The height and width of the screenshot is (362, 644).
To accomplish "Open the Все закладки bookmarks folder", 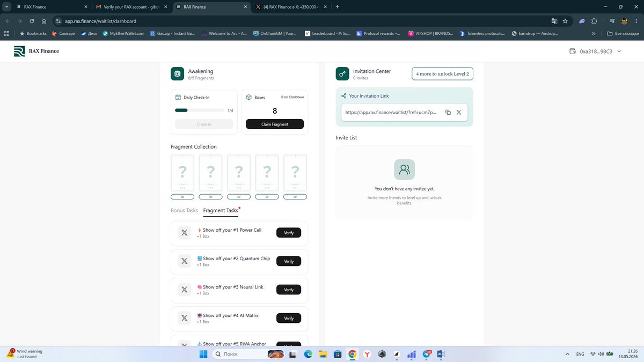I will coord(623,33).
